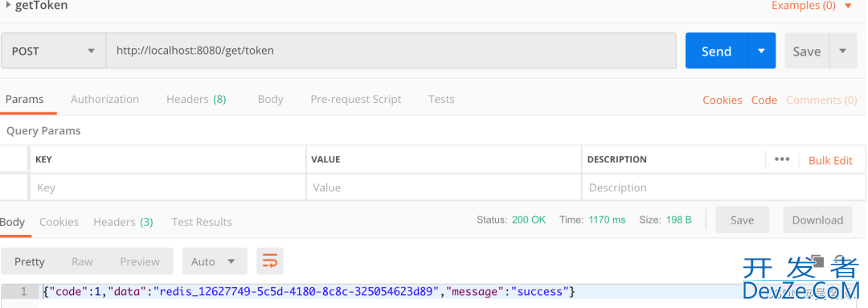Click the 1170 ms time value

click(x=607, y=220)
